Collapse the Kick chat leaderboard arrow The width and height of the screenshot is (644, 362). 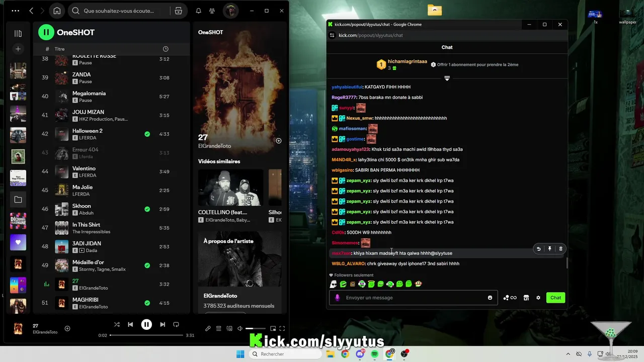(447, 78)
